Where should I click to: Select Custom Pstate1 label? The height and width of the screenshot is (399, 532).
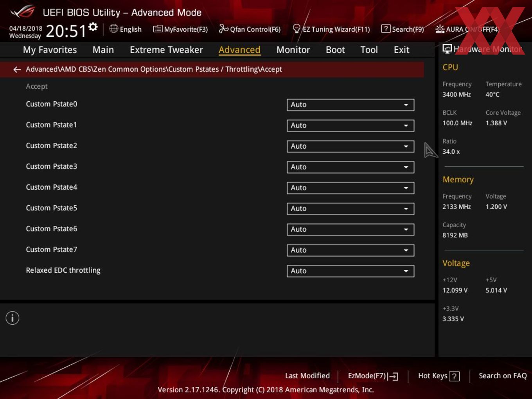(x=51, y=125)
